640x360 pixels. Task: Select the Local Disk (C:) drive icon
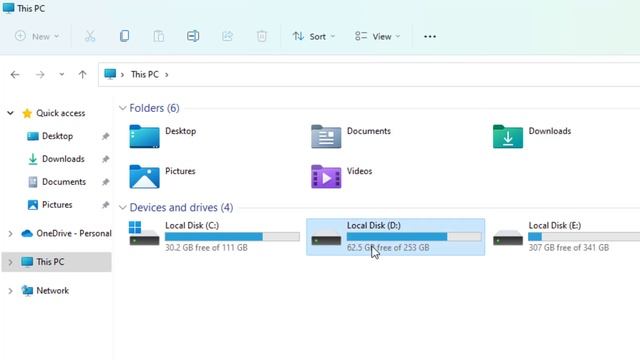tap(144, 234)
